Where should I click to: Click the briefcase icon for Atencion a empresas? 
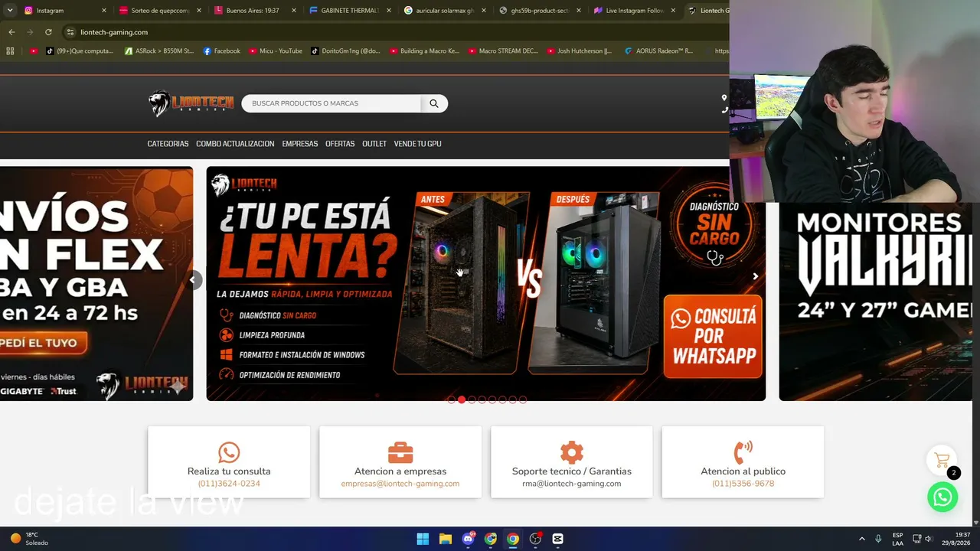pyautogui.click(x=400, y=452)
